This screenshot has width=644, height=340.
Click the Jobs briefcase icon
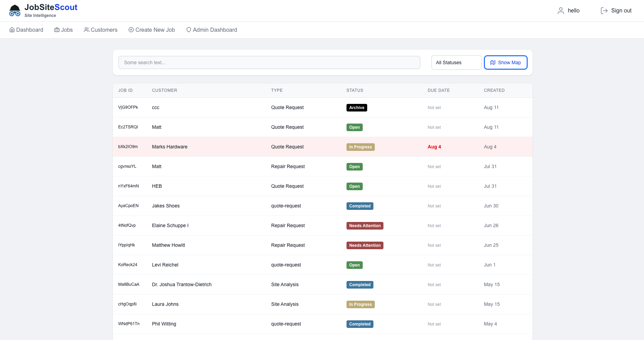57,30
